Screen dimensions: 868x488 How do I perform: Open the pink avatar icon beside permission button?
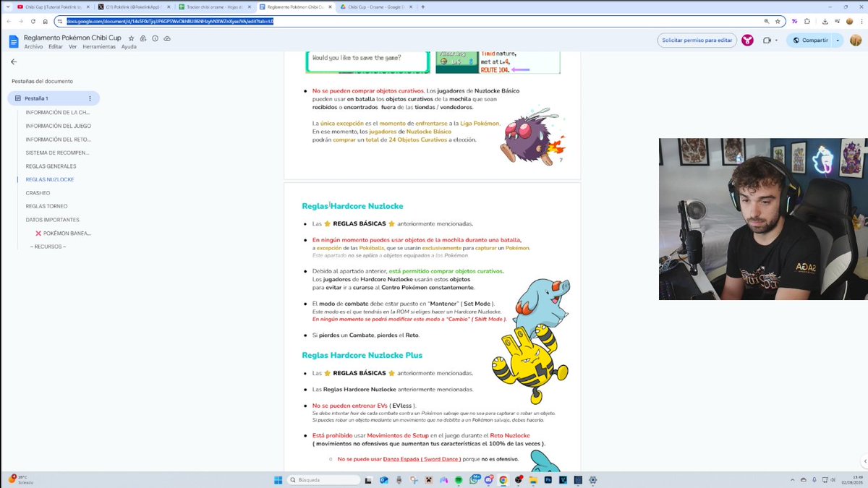point(747,40)
